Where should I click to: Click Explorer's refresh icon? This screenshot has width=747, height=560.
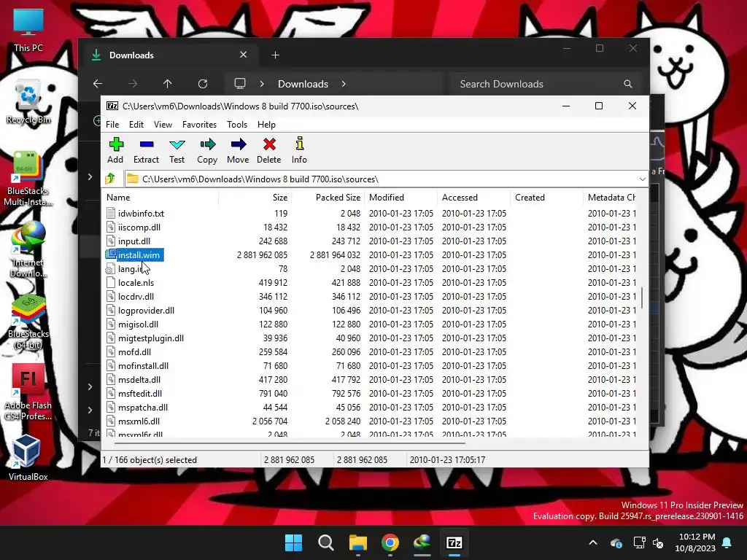point(203,84)
